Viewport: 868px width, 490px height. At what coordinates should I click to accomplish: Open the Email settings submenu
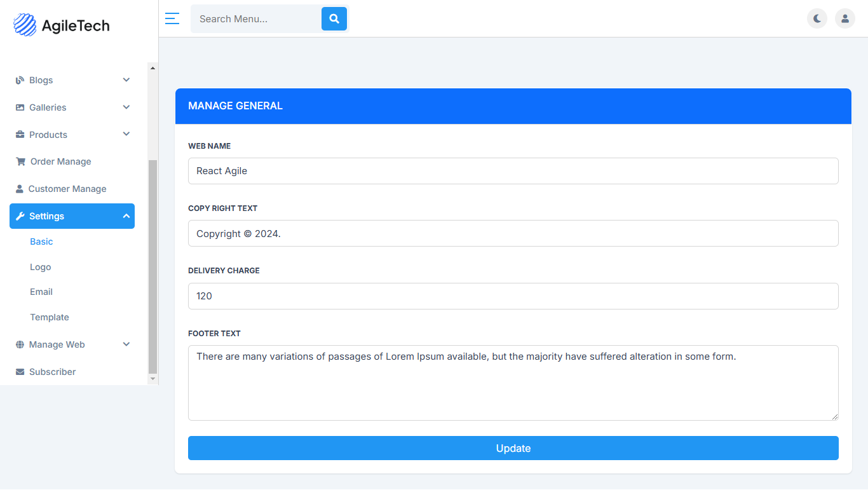point(41,292)
